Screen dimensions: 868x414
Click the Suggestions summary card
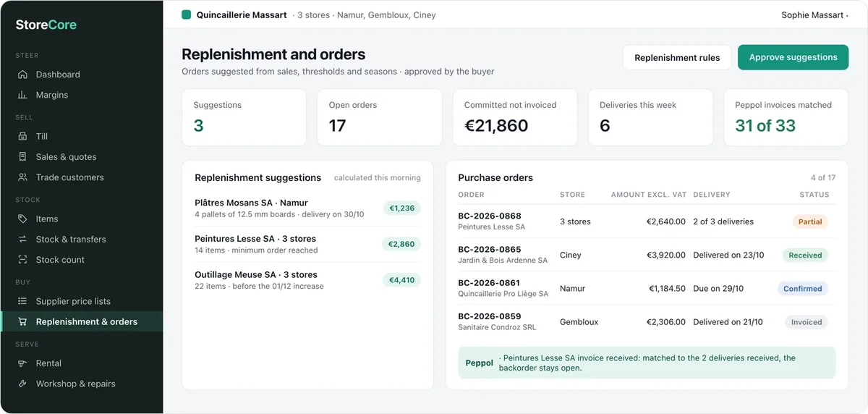tap(244, 117)
